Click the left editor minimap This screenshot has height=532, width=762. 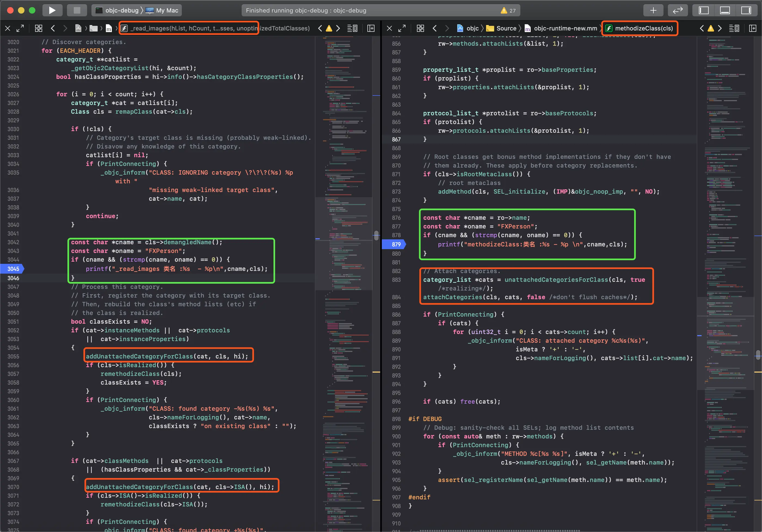tap(343, 284)
